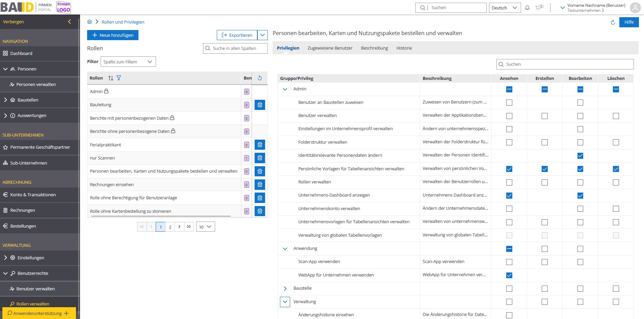This screenshot has height=319, width=644.
Task: Switch to the Zugewiesene Benutzer tab
Action: [x=330, y=48]
